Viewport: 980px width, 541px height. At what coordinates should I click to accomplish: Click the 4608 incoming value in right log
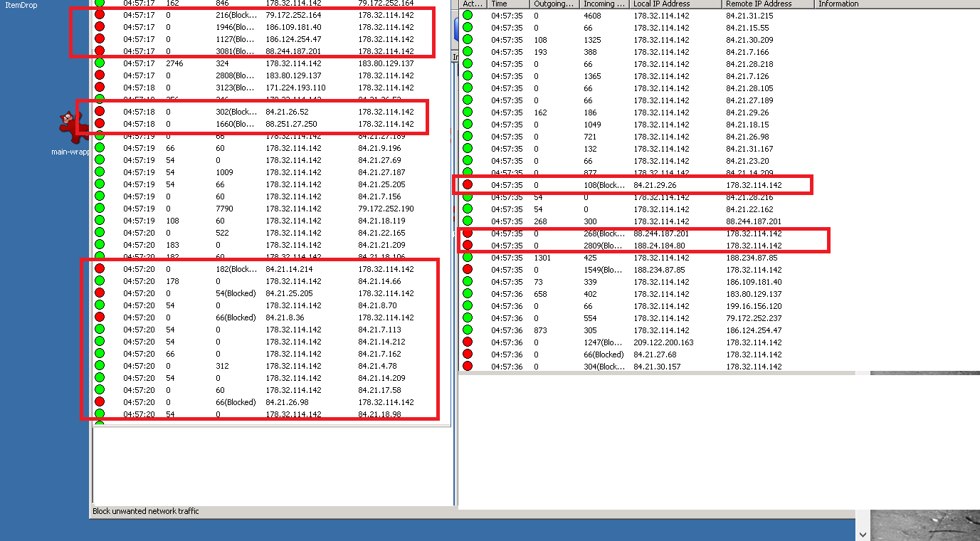[593, 16]
